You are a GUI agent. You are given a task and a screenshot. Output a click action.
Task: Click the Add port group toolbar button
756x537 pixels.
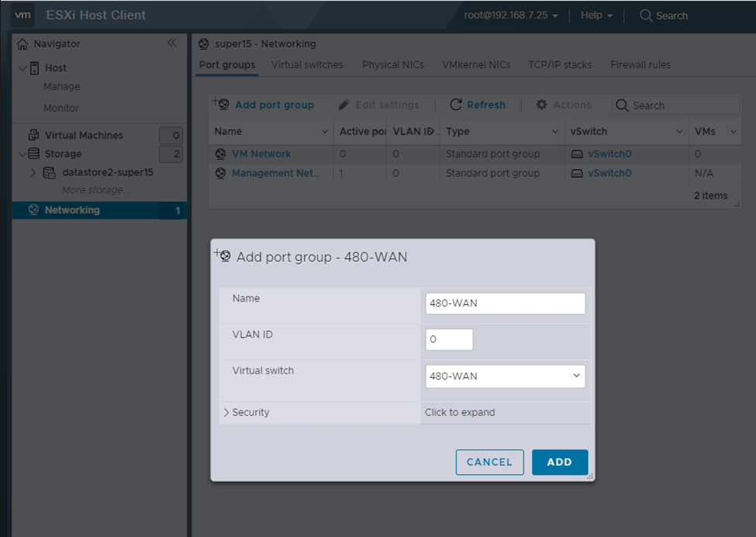[264, 105]
